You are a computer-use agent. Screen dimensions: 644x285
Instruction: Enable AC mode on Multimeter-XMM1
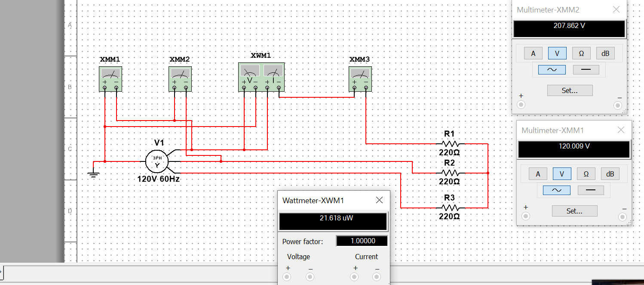556,190
